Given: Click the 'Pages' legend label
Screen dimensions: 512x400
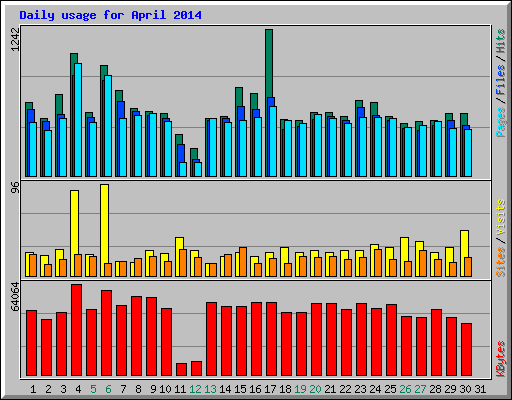Looking at the screenshot, I should (x=501, y=122).
